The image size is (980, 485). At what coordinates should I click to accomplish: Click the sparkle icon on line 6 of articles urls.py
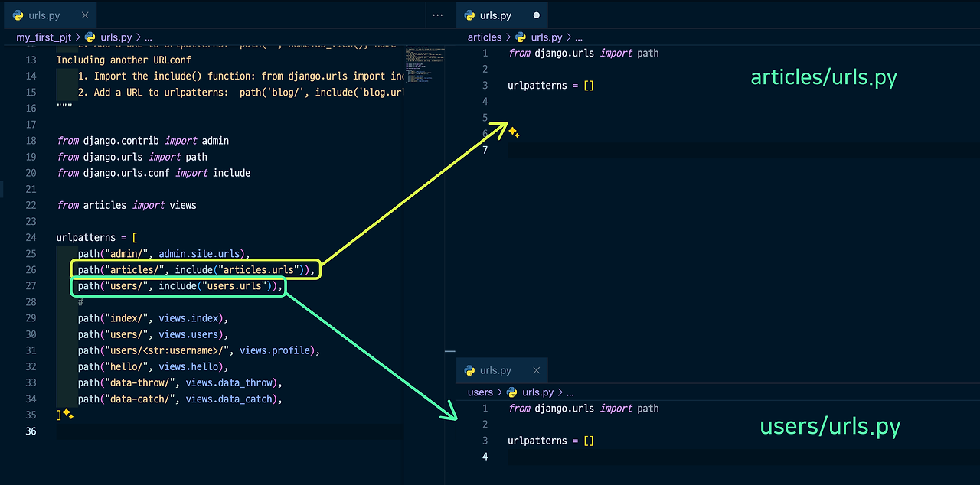[x=514, y=133]
